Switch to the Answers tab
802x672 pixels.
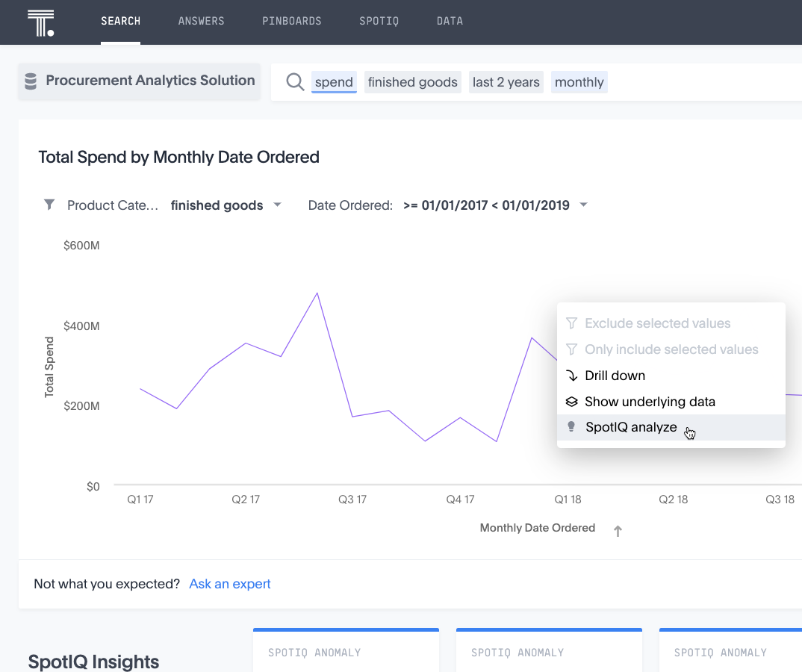click(201, 21)
